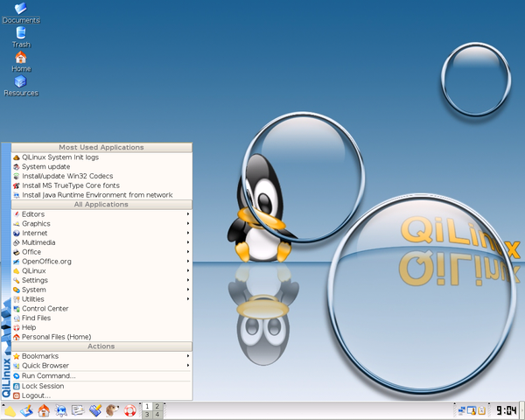Switch to virtual desktop 1 in pager

(x=147, y=406)
